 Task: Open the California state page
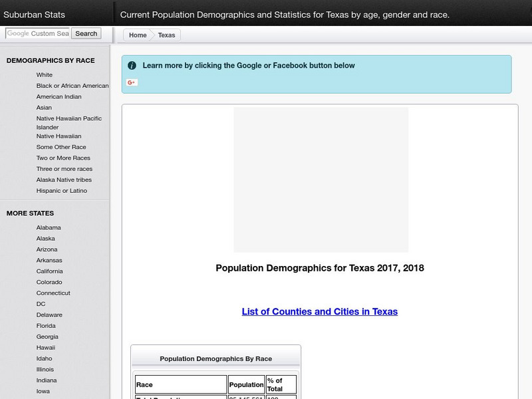point(51,271)
